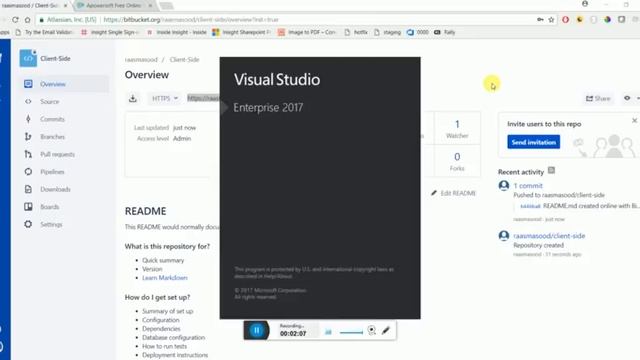Open the hotfix bookmark
Image resolution: width=640 pixels, height=360 pixels.
point(356,32)
